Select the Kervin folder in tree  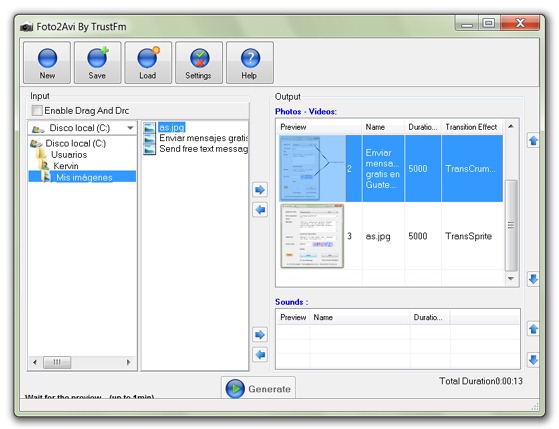[66, 166]
